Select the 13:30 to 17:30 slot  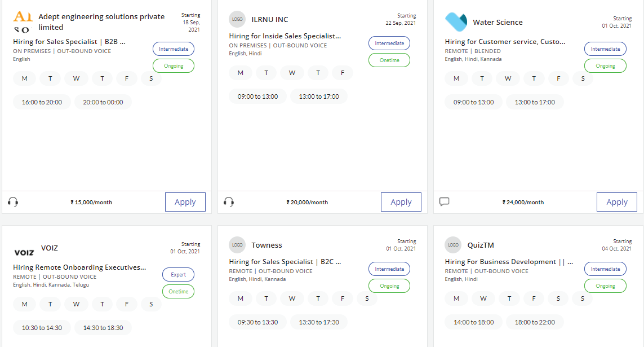tap(319, 322)
